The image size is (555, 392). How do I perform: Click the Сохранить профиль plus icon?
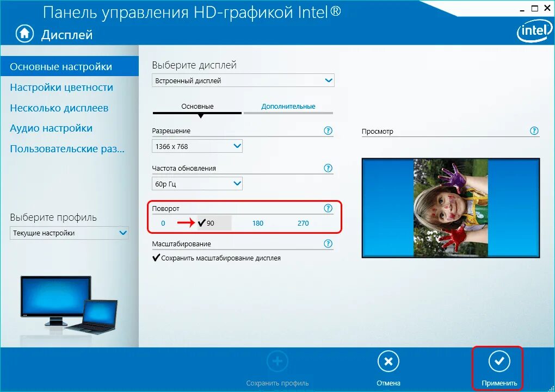point(277,362)
